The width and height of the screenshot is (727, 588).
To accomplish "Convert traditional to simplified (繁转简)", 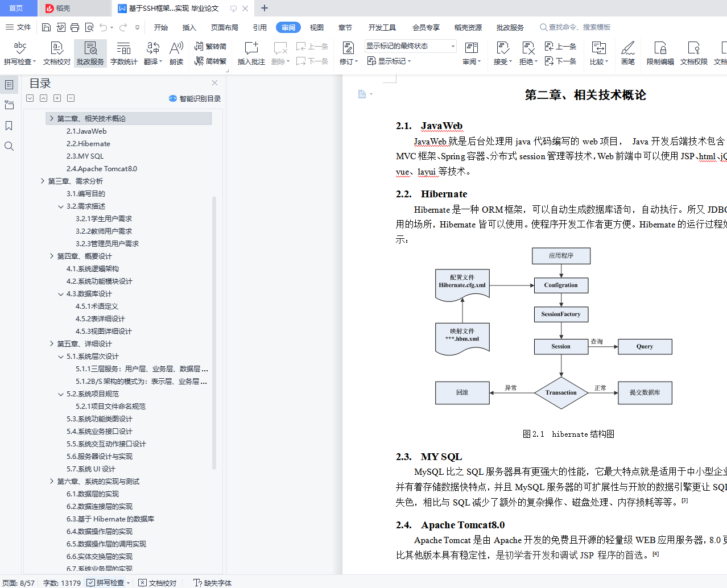I will point(210,46).
